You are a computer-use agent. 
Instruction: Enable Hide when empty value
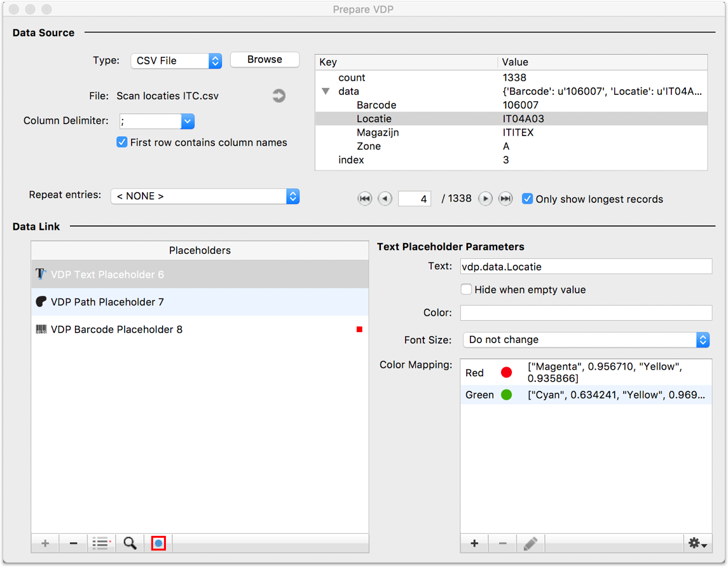[467, 290]
